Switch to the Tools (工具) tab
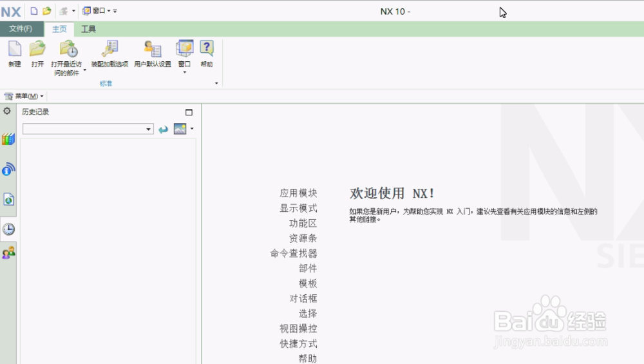Screen dimensions: 644x364 (88, 29)
